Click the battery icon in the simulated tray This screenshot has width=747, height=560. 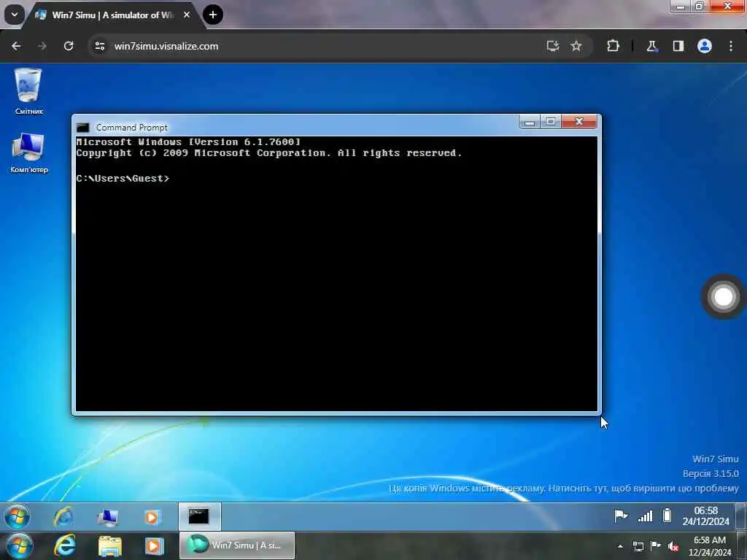pos(667,516)
